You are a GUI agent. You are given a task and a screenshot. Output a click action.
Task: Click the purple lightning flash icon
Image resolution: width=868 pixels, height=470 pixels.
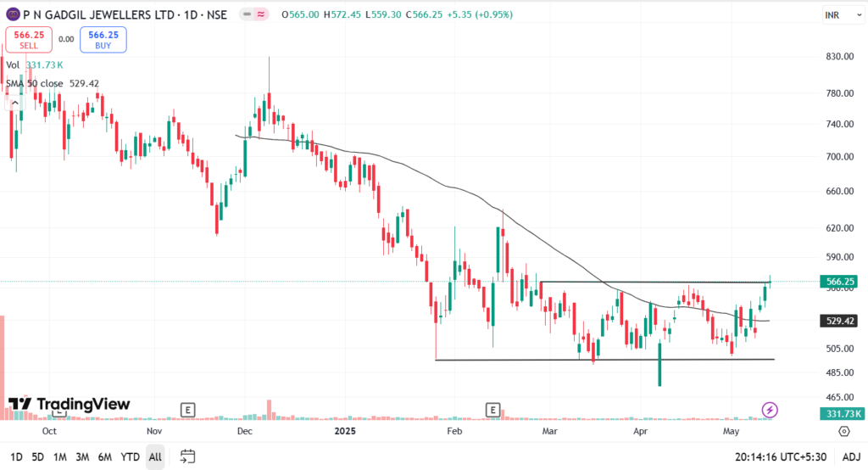770,410
